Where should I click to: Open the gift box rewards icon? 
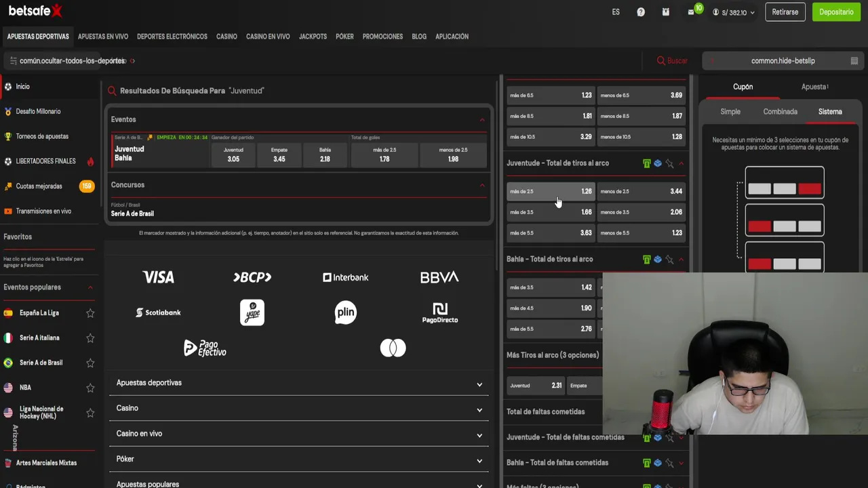666,12
